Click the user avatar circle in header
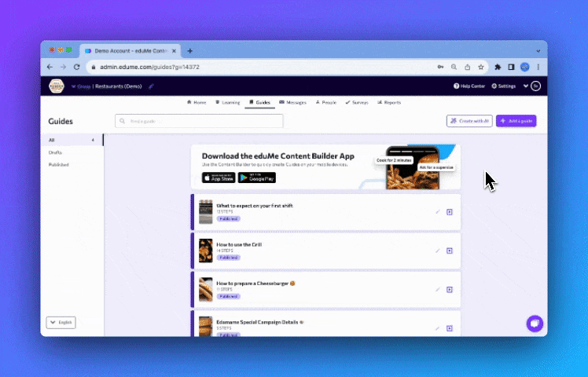This screenshot has width=588, height=377. (x=536, y=86)
